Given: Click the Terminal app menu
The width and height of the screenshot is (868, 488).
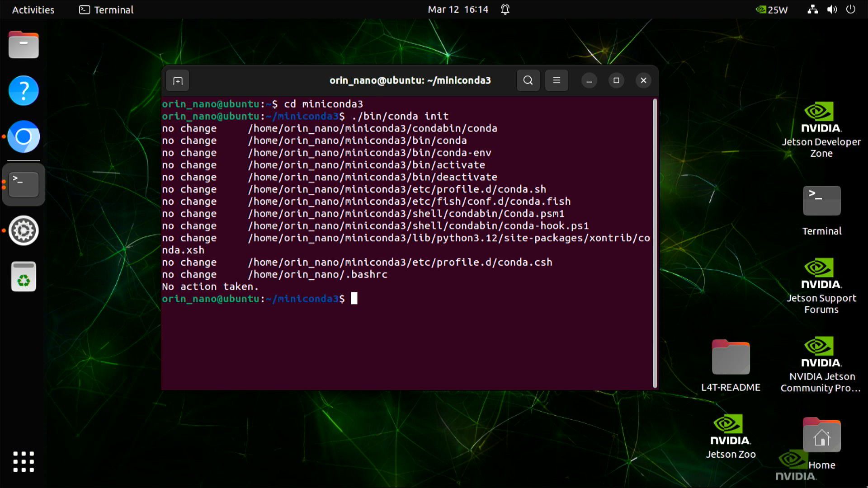Looking at the screenshot, I should (106, 9).
